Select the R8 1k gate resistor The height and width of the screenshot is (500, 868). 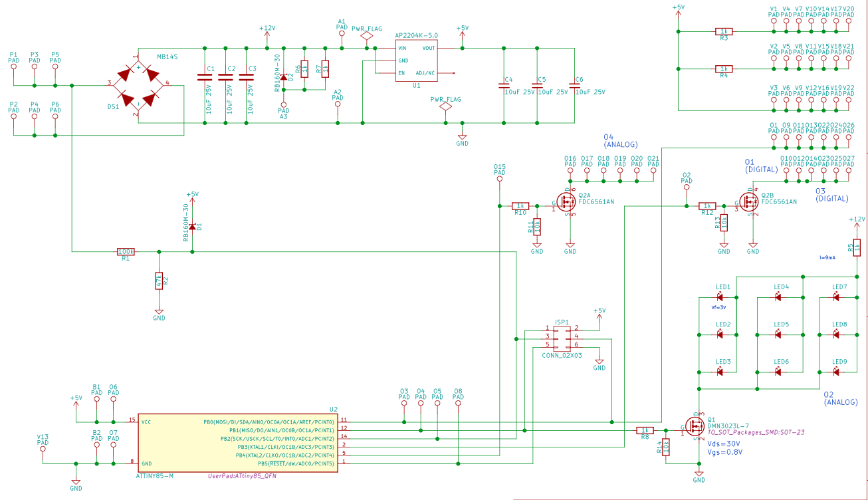(645, 430)
